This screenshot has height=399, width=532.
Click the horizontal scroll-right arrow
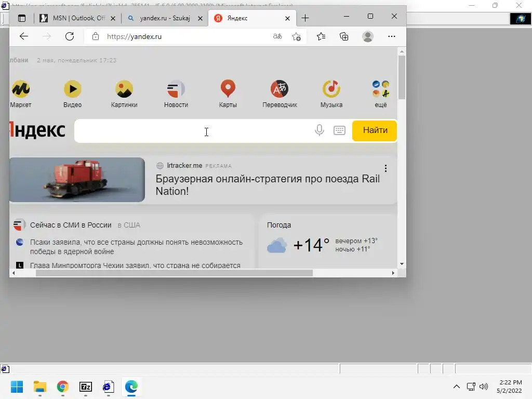(393, 273)
